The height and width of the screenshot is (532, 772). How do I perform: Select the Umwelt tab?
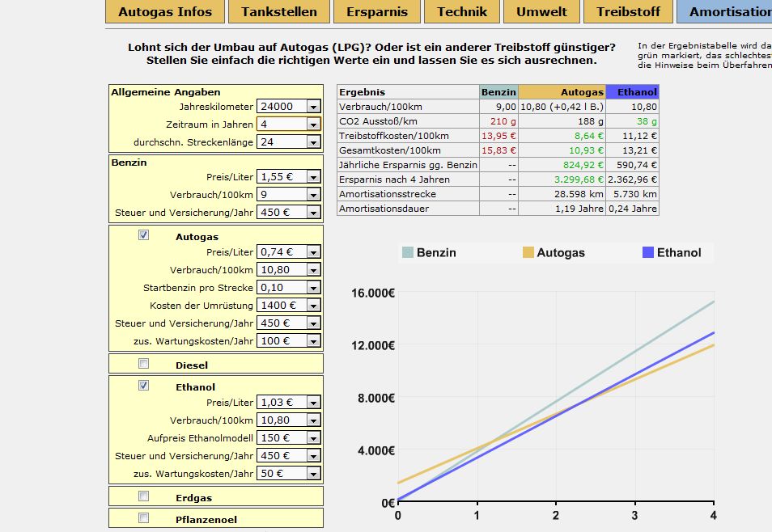click(541, 12)
